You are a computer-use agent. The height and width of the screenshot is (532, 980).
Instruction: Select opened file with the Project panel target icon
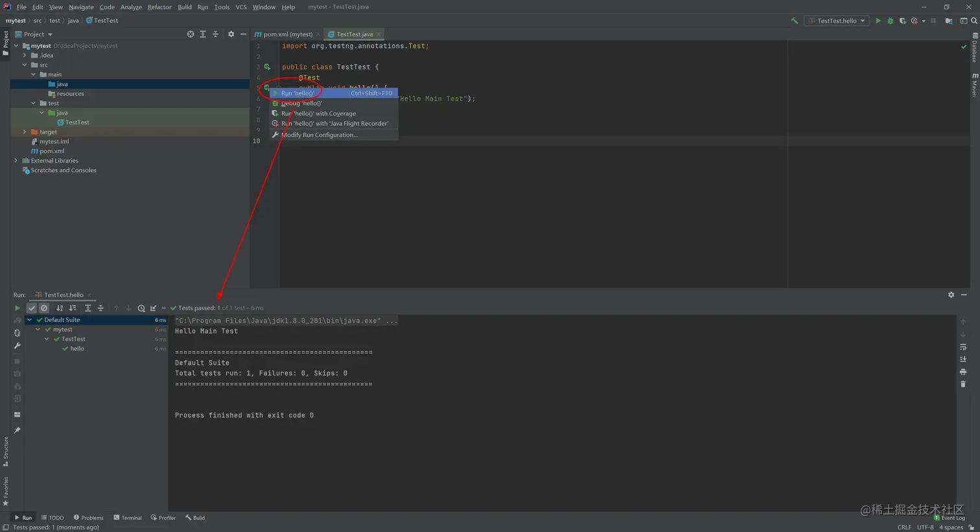point(191,34)
